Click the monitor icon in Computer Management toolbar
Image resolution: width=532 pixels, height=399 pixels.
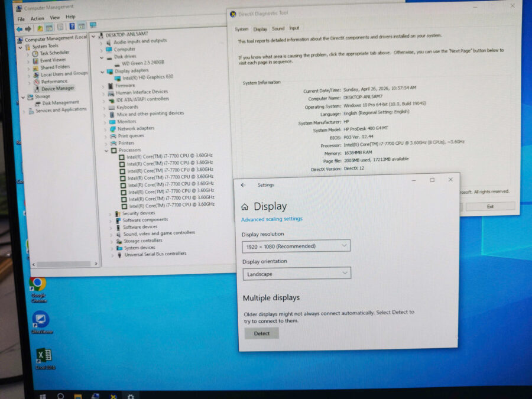click(x=93, y=25)
